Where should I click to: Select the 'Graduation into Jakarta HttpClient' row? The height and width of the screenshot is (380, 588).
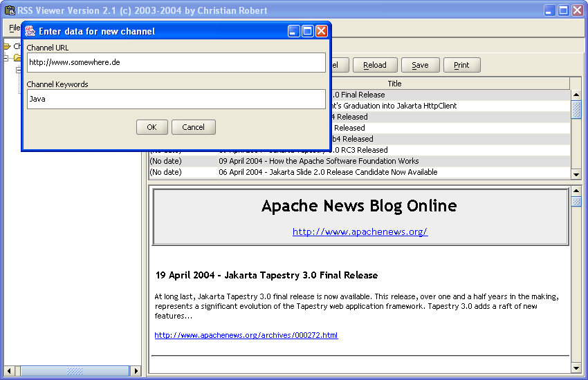[450, 106]
